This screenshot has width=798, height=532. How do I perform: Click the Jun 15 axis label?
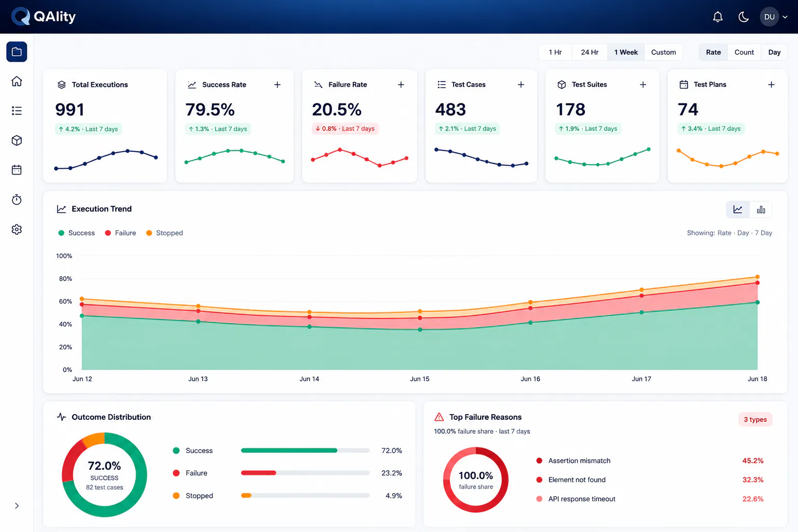click(420, 379)
